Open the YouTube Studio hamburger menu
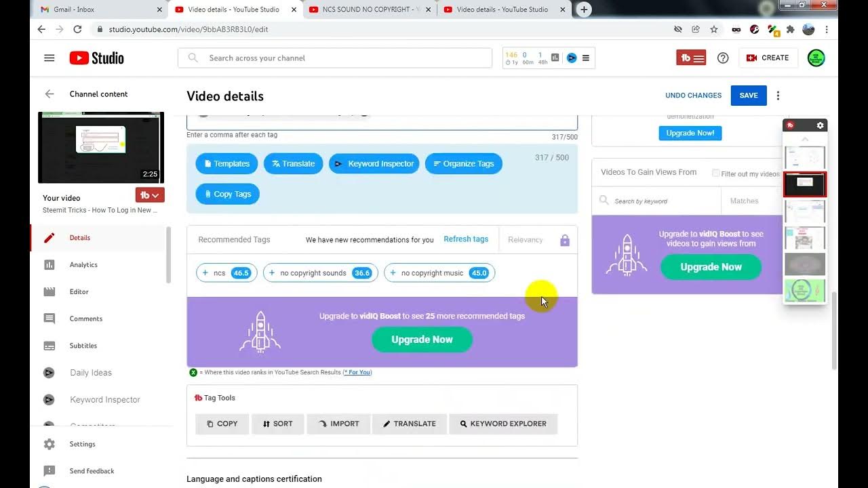The image size is (868, 488). tap(49, 58)
